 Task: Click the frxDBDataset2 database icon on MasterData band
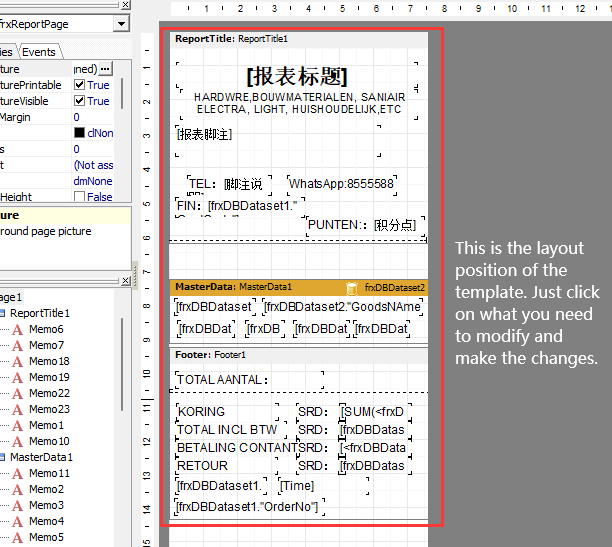coord(352,287)
